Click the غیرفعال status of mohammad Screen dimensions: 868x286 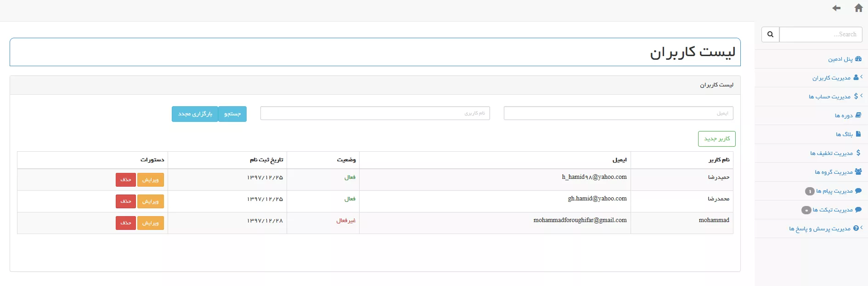346,221
